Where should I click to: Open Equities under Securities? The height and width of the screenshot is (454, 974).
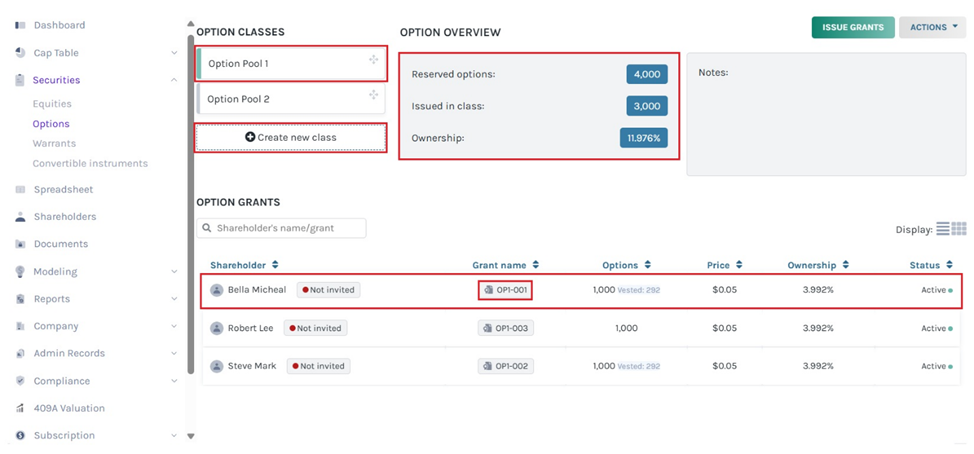click(52, 104)
